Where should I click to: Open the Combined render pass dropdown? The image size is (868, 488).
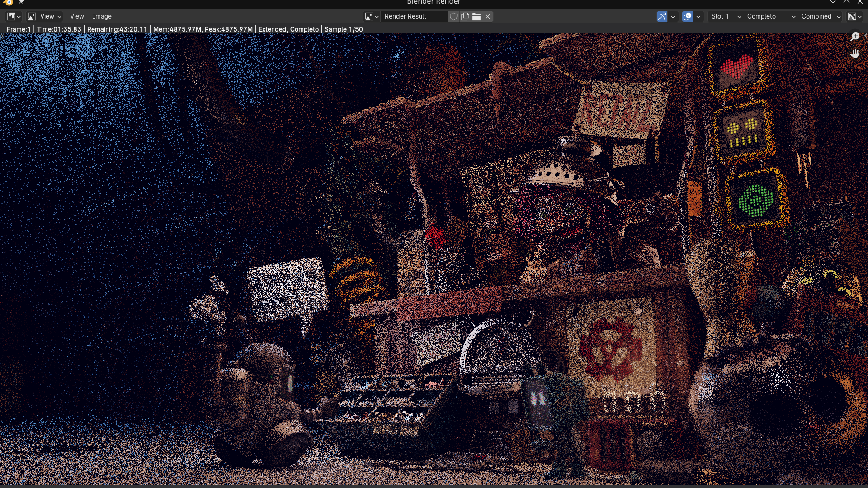click(820, 16)
